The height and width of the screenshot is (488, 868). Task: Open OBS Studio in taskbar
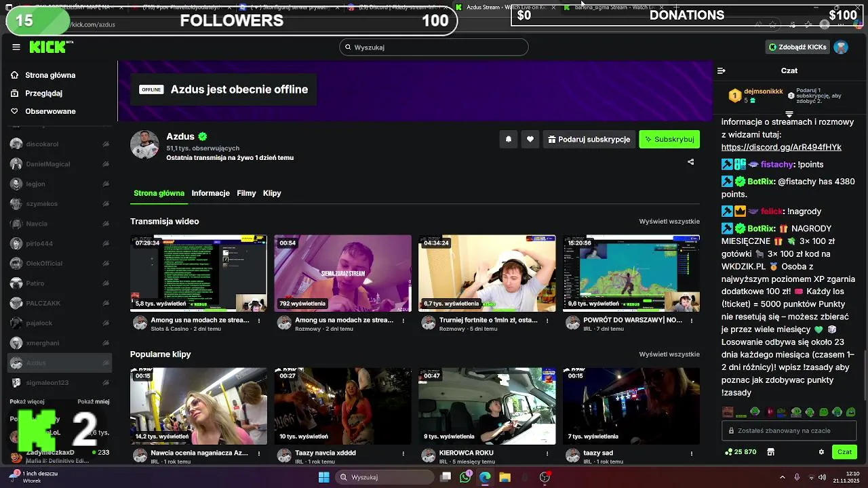click(545, 477)
